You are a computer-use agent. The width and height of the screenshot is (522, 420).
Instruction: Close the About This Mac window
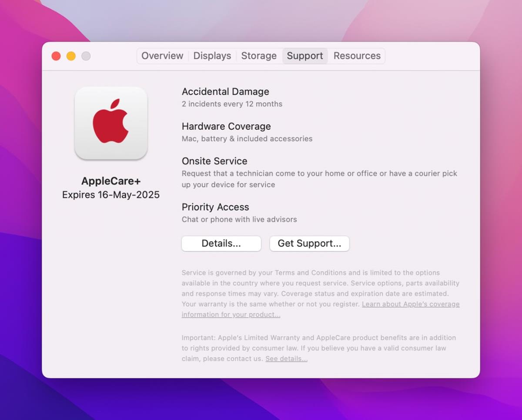[56, 56]
